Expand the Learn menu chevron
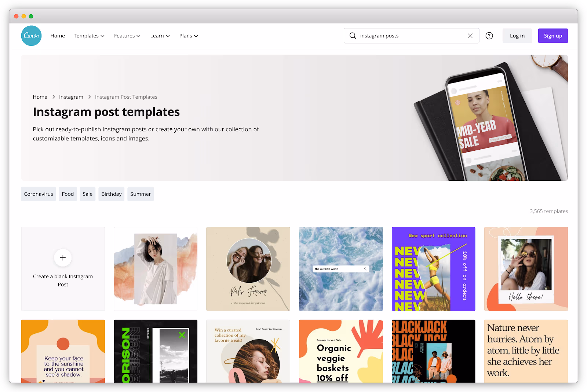587x392 pixels. (x=168, y=36)
